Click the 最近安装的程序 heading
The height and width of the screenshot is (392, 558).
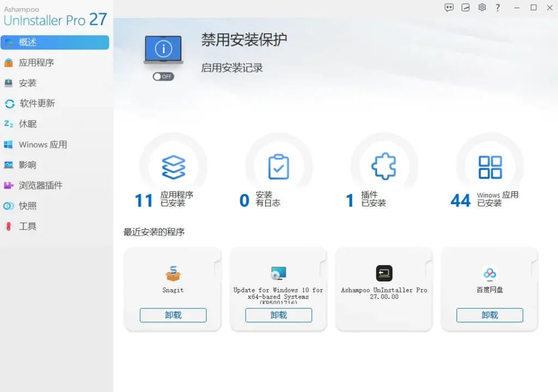pos(154,232)
